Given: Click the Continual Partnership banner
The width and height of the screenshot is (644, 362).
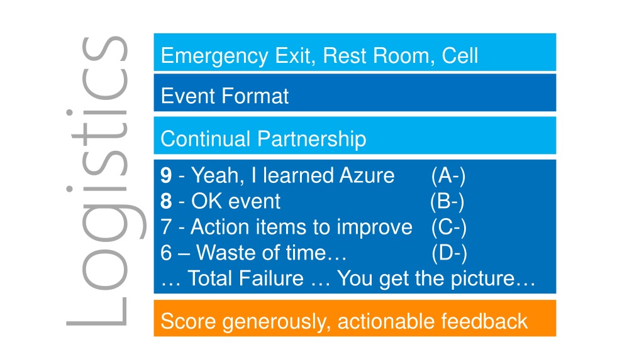Looking at the screenshot, I should [355, 136].
